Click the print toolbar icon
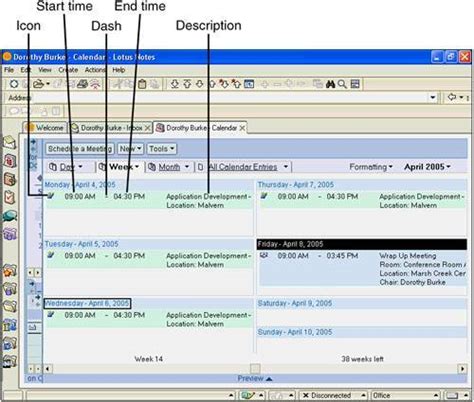Image resolution: width=474 pixels, height=402 pixels. [x=82, y=84]
